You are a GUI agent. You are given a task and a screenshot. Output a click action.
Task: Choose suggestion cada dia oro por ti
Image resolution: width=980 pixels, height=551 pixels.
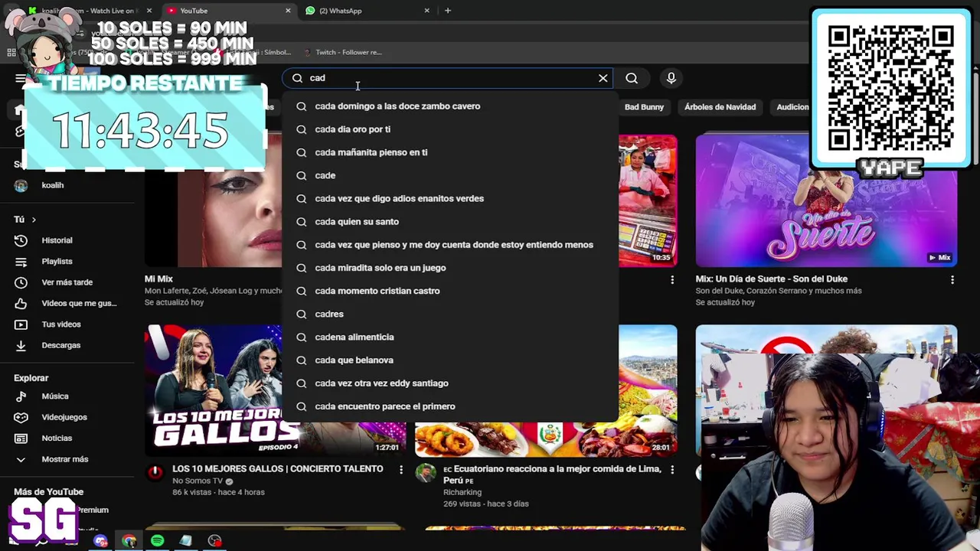450,129
